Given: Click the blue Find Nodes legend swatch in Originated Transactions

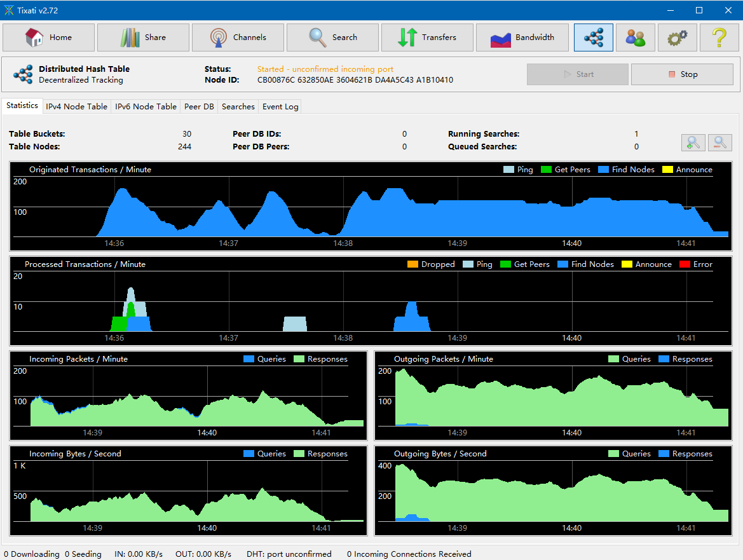Looking at the screenshot, I should click(603, 170).
